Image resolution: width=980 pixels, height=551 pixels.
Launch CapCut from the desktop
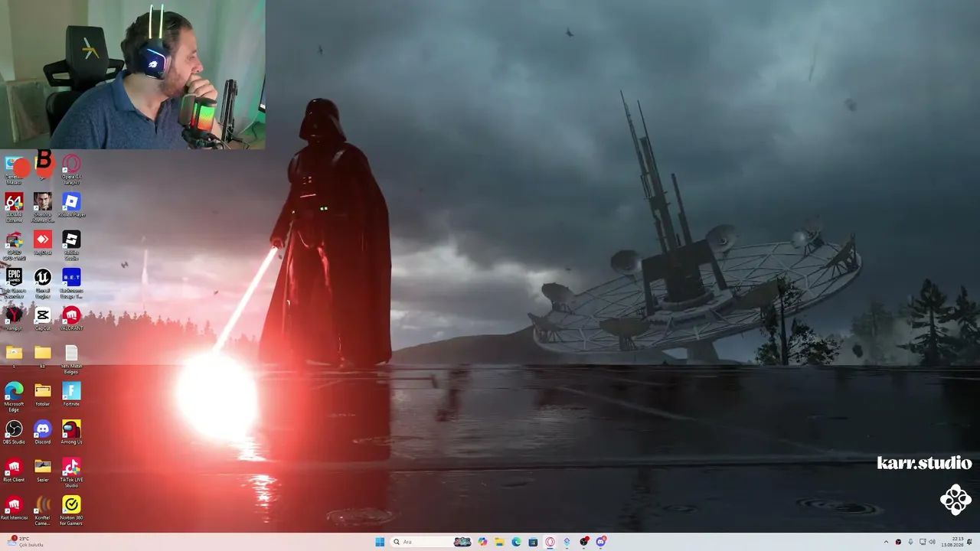click(x=43, y=318)
